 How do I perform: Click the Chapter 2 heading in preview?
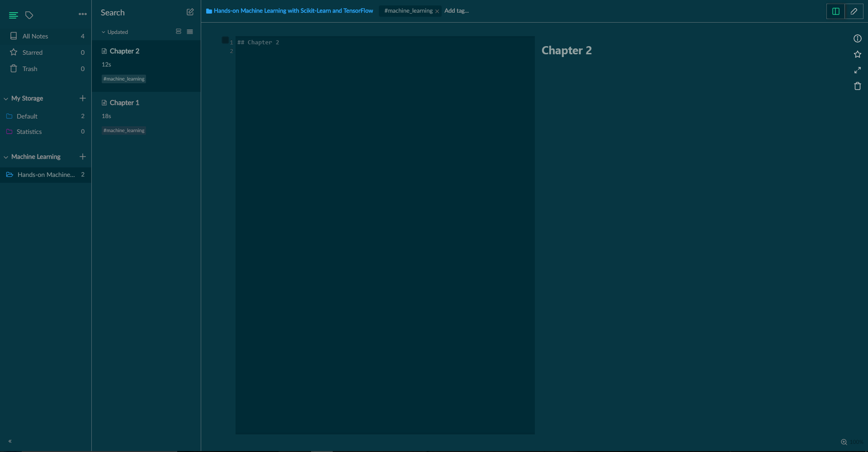[x=566, y=50]
